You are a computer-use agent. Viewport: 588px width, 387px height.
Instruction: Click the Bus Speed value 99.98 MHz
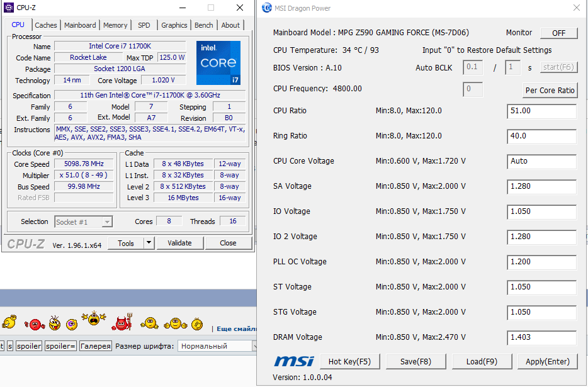coord(84,186)
